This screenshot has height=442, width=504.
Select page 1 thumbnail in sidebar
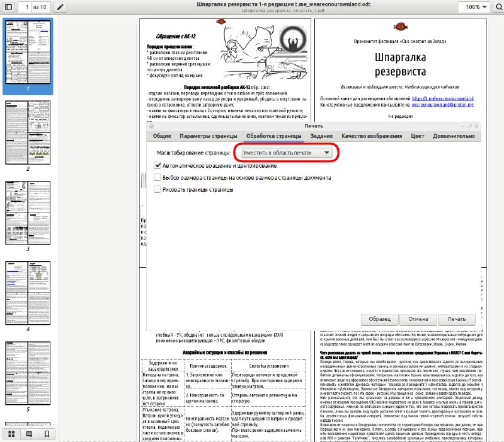point(28,52)
